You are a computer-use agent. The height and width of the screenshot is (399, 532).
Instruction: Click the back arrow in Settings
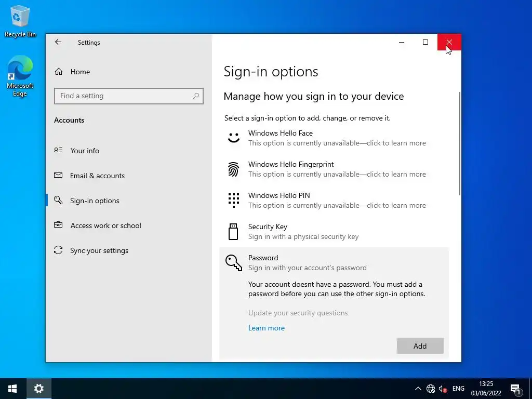point(58,42)
